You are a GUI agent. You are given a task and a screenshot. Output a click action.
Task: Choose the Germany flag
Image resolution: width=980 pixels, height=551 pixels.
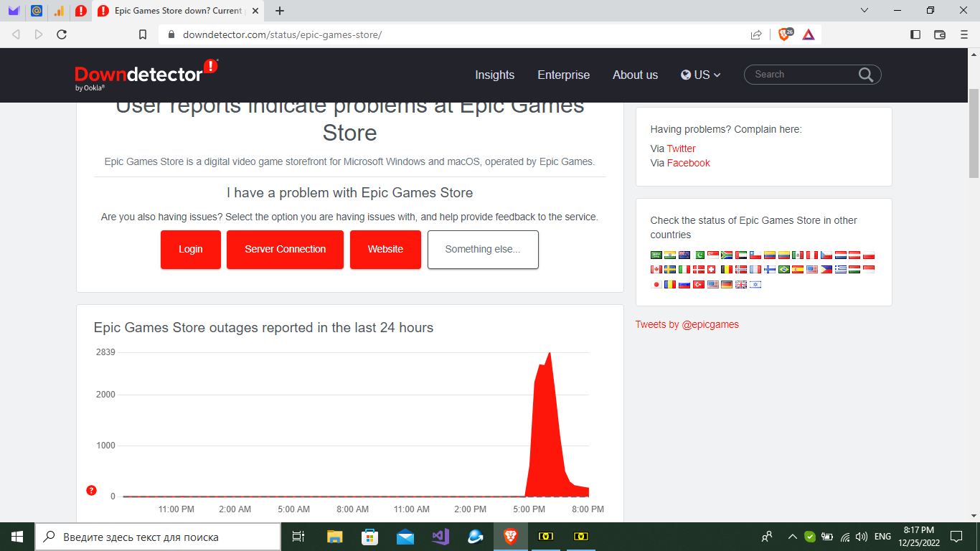click(727, 284)
